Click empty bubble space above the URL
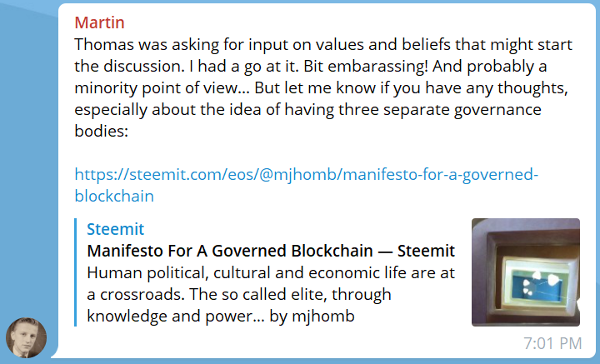 306,153
